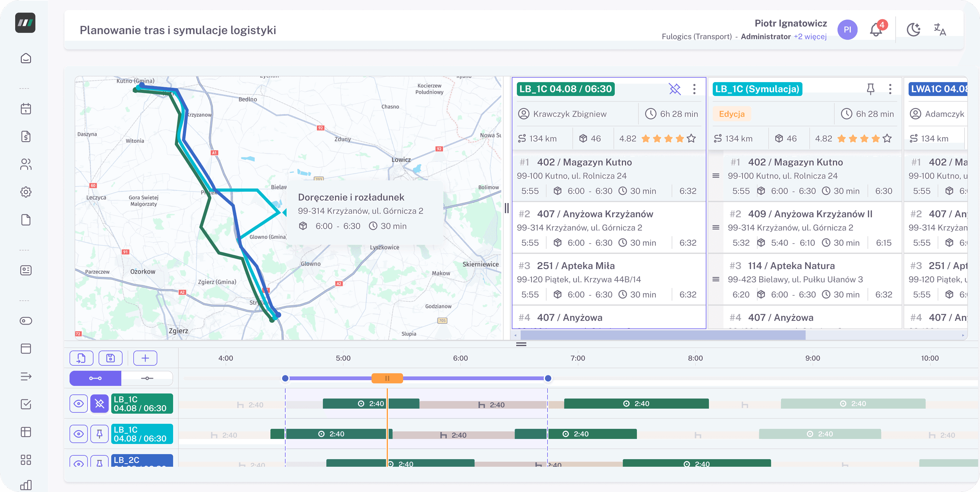The image size is (980, 492).
Task: Open three-dot menu of LB_1C (Symulacja) card
Action: (890, 89)
